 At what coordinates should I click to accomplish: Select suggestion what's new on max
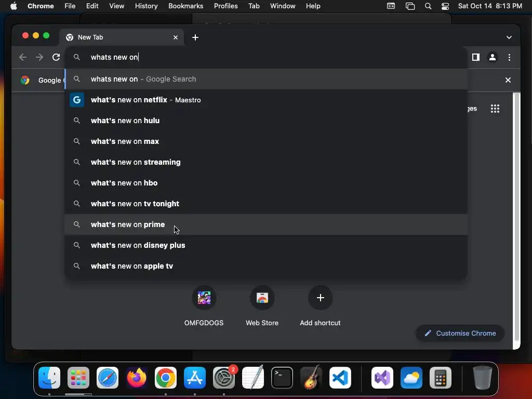point(266,141)
